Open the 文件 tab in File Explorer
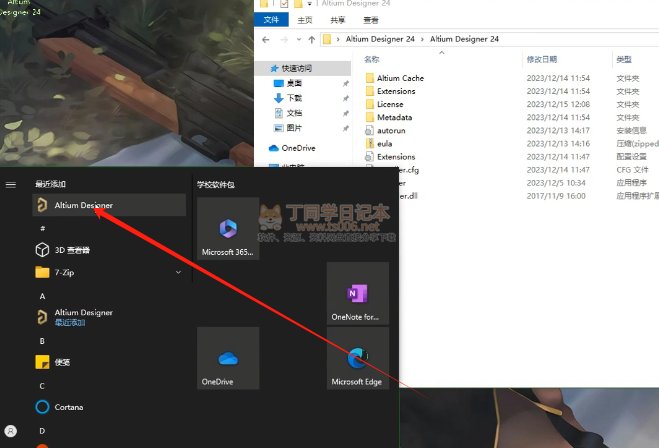 click(x=271, y=20)
